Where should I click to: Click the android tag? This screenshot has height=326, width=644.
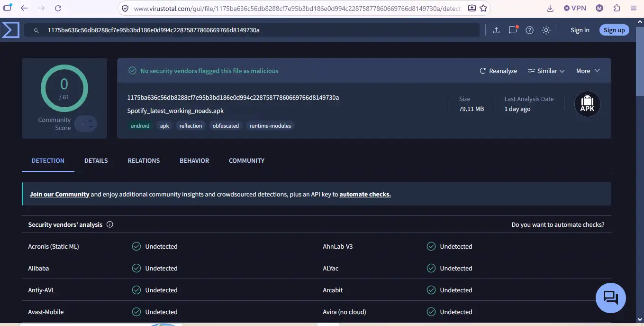(140, 126)
